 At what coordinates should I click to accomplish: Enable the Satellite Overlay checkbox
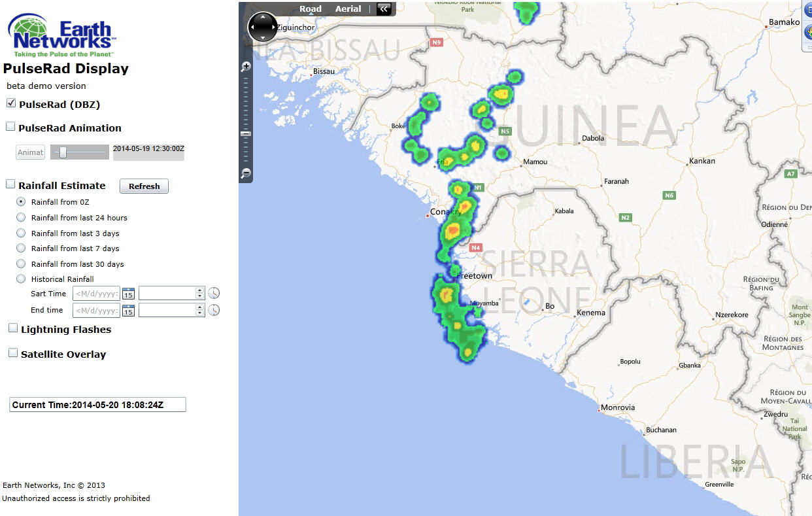13,353
